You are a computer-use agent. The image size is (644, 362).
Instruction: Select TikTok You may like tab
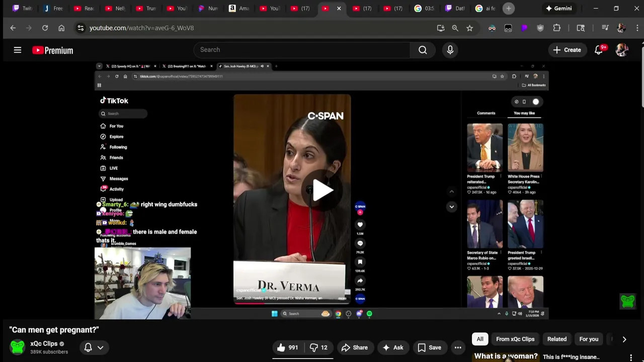[524, 113]
